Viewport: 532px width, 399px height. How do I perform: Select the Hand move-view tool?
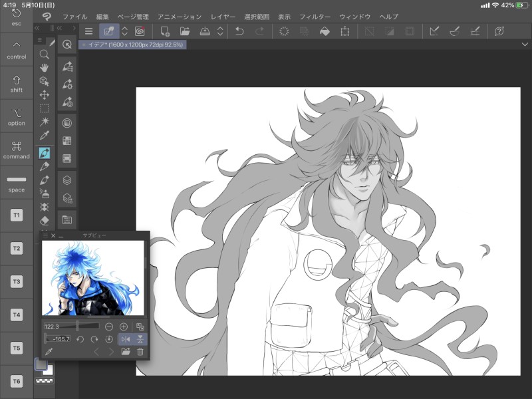44,68
